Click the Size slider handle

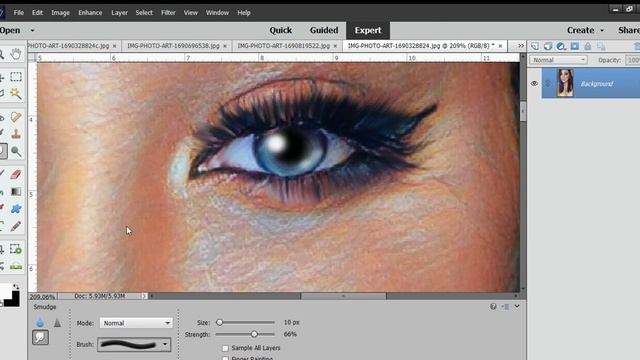pyautogui.click(x=220, y=322)
